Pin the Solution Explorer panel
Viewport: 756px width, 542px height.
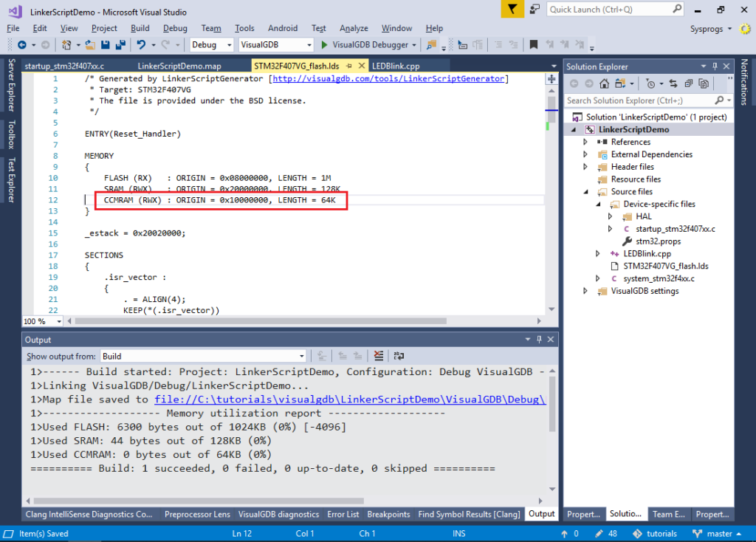point(715,66)
